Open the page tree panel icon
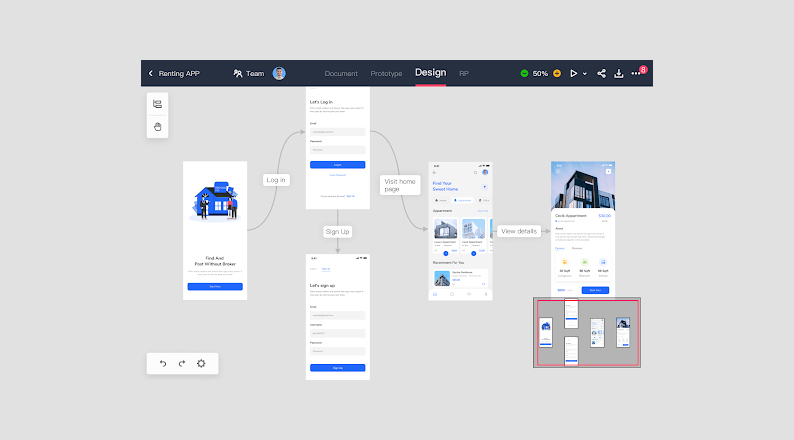This screenshot has width=794, height=440. (157, 104)
